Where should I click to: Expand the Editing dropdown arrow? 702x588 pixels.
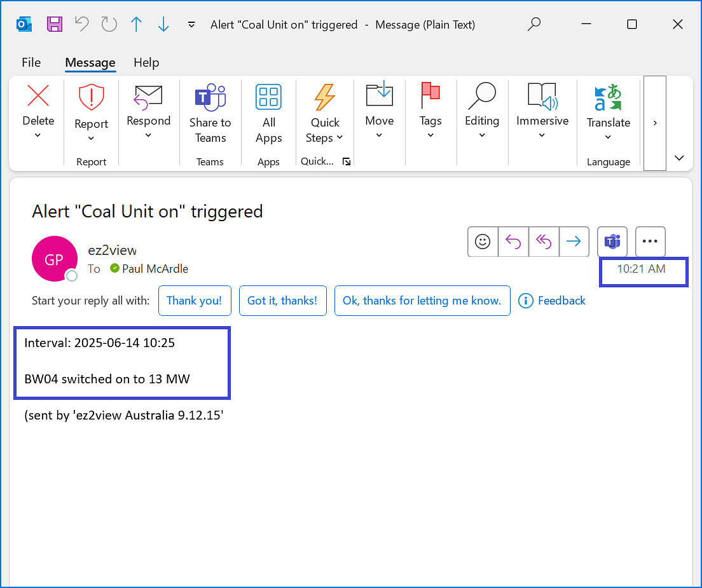pos(482,135)
